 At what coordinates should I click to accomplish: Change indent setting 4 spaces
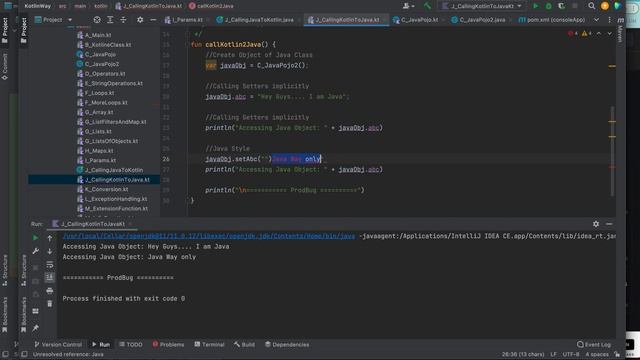tap(597, 354)
